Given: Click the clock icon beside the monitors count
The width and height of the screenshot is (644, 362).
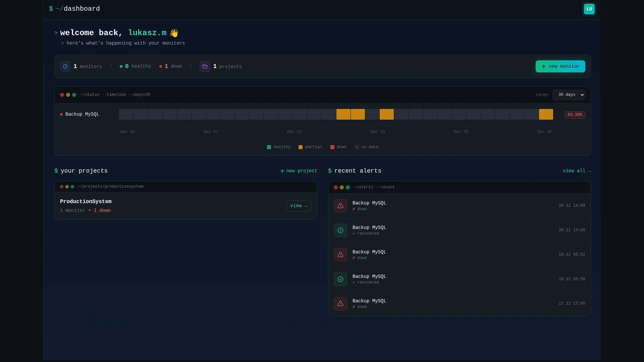Looking at the screenshot, I should pos(65,66).
